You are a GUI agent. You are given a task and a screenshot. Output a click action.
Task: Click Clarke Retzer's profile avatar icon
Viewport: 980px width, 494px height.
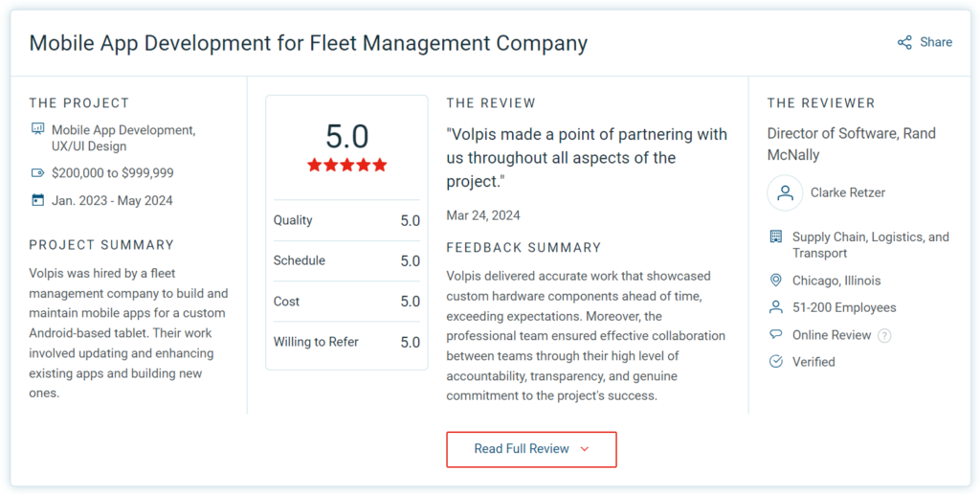point(785,192)
